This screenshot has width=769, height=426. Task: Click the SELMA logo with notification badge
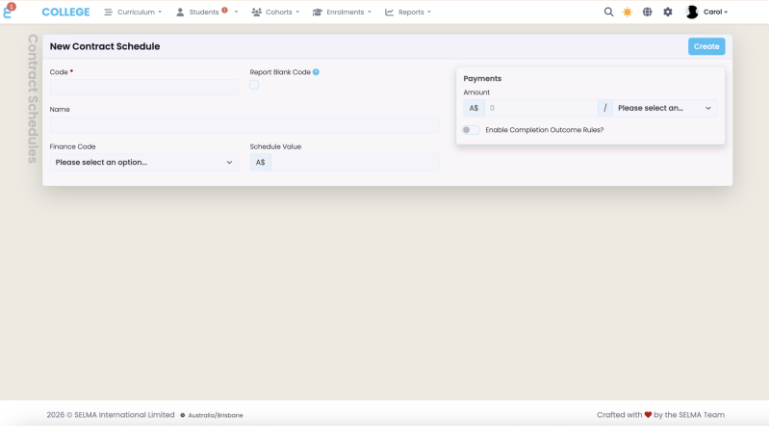(9, 11)
